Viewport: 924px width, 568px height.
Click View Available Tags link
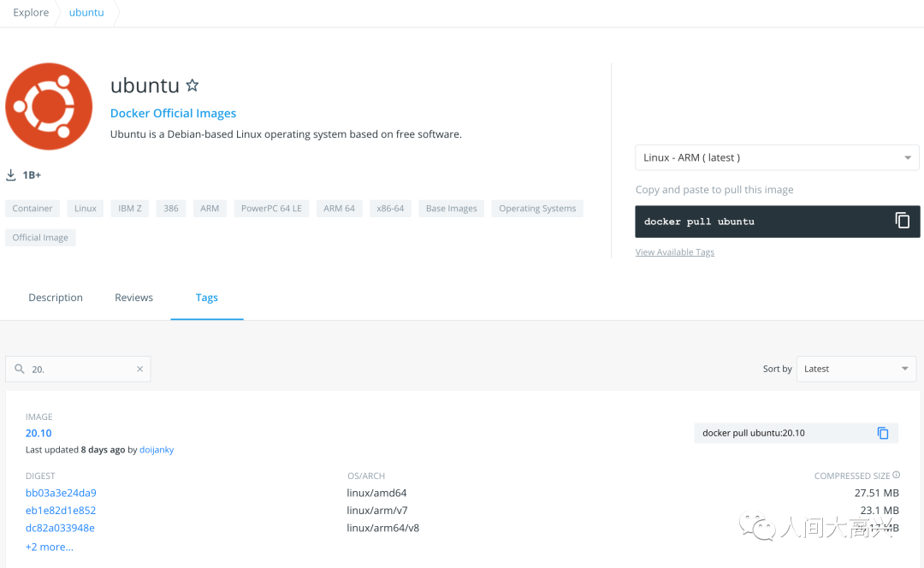[675, 252]
